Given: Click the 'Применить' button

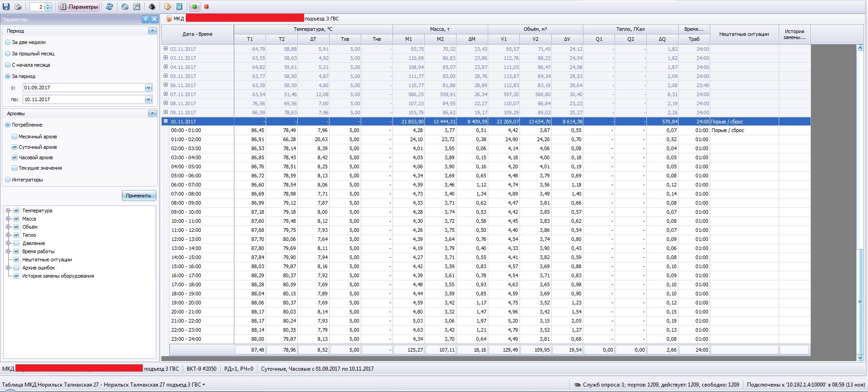Looking at the screenshot, I should [x=139, y=196].
